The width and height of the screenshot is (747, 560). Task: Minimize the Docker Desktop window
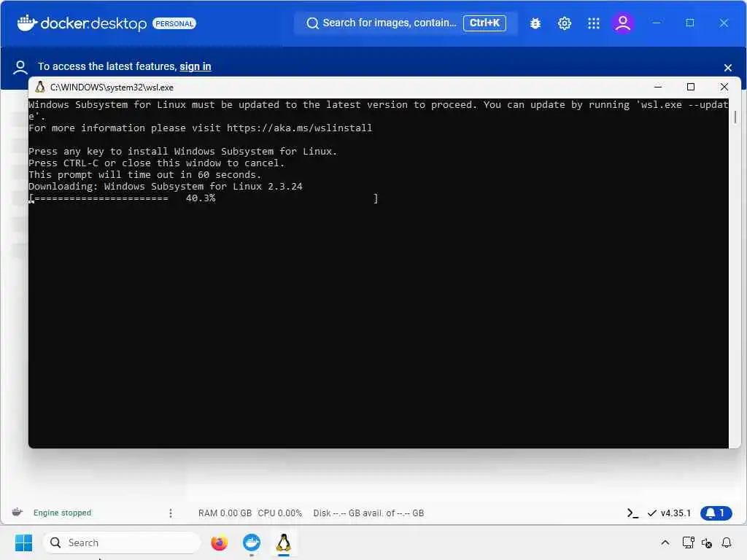pyautogui.click(x=656, y=23)
